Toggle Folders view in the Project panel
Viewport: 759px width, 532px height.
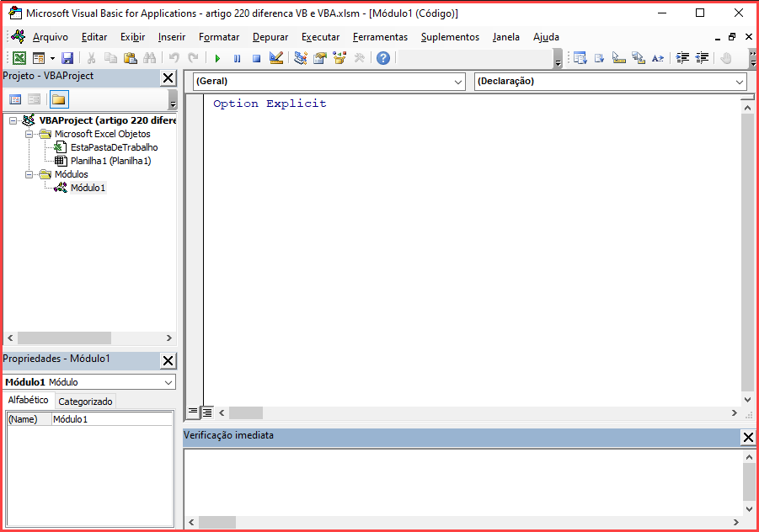(59, 99)
